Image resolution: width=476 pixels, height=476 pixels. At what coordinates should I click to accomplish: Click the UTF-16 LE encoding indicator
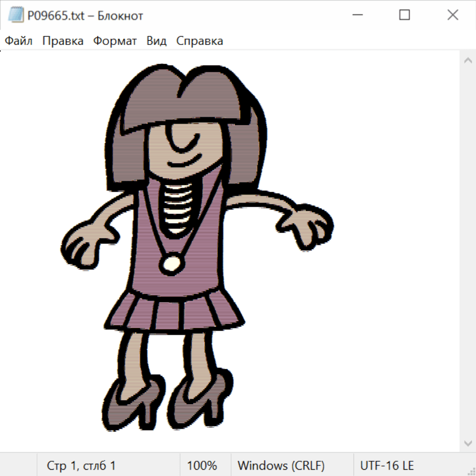[x=387, y=465]
